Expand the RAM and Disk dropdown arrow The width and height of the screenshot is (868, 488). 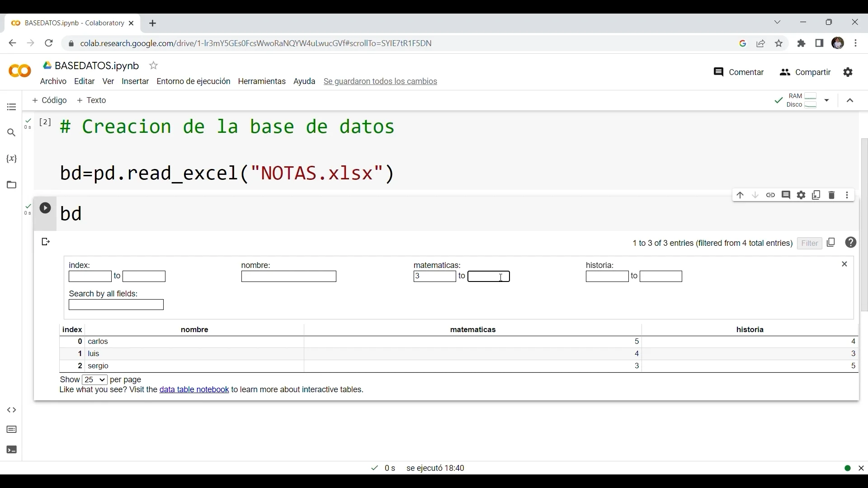pyautogui.click(x=827, y=101)
